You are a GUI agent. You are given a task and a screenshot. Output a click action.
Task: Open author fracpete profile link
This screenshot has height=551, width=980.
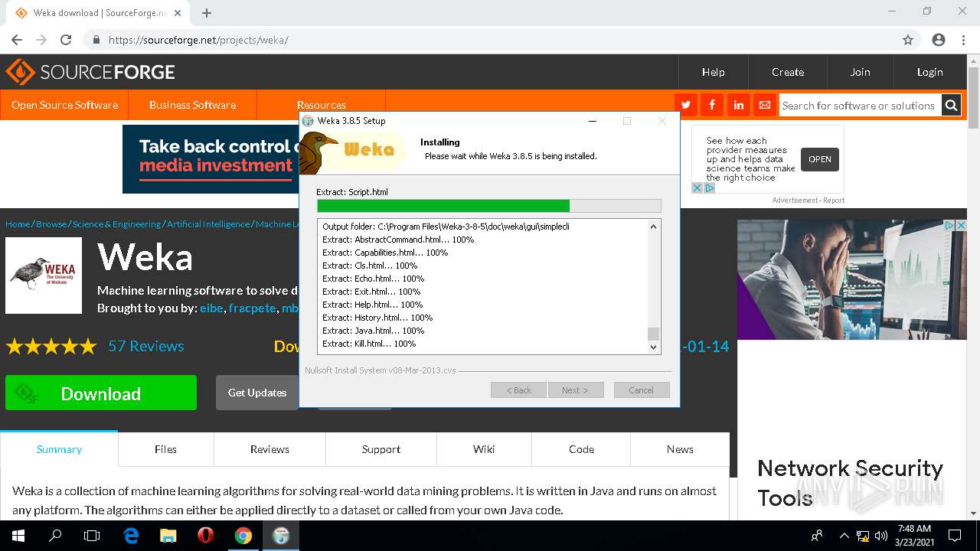click(x=252, y=308)
